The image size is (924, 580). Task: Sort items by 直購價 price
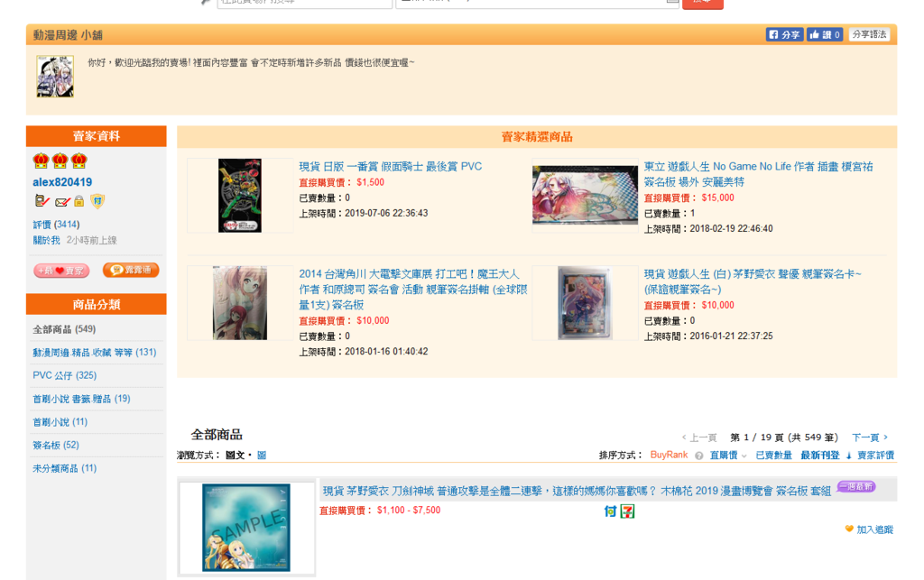(724, 456)
